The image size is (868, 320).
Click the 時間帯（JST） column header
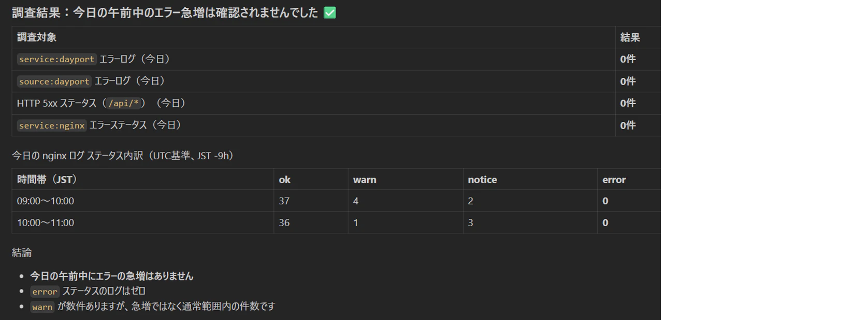(47, 179)
